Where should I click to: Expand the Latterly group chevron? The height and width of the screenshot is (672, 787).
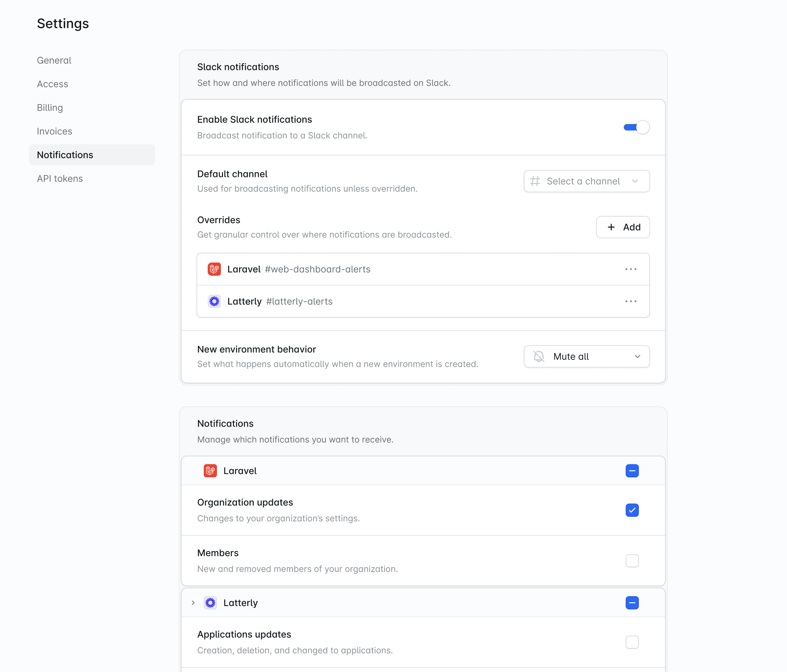(193, 603)
